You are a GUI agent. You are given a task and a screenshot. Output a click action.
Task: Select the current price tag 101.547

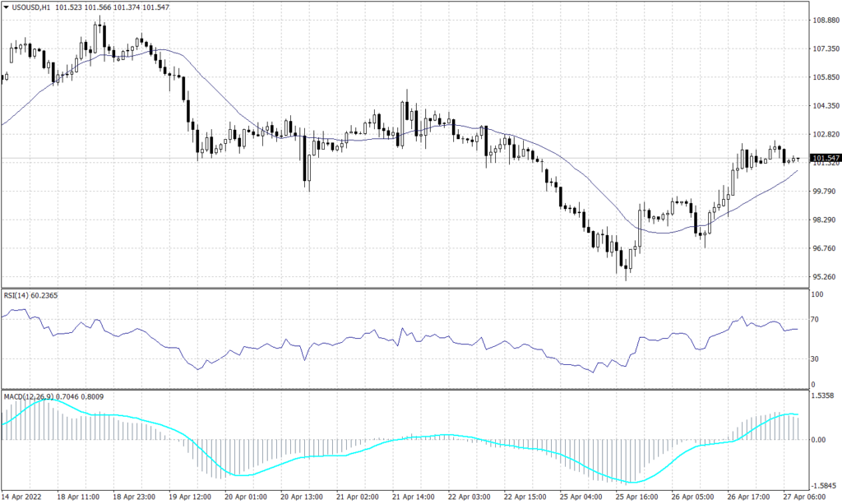tap(825, 158)
